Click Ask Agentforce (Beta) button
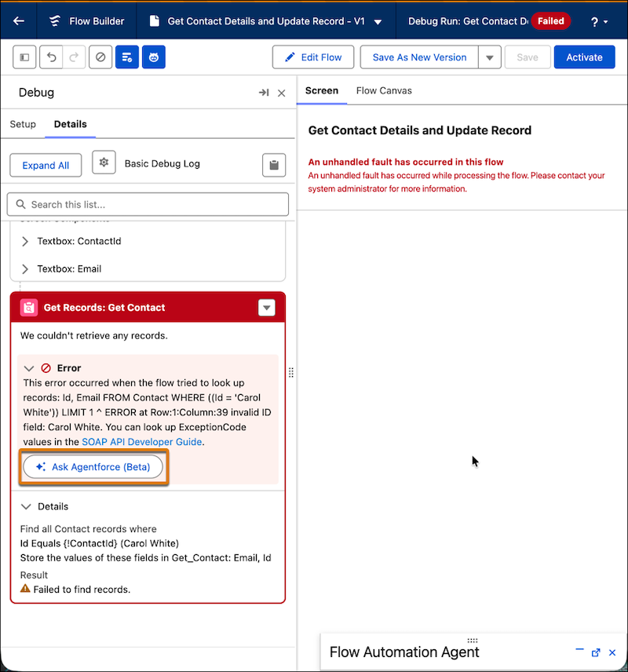 [93, 467]
